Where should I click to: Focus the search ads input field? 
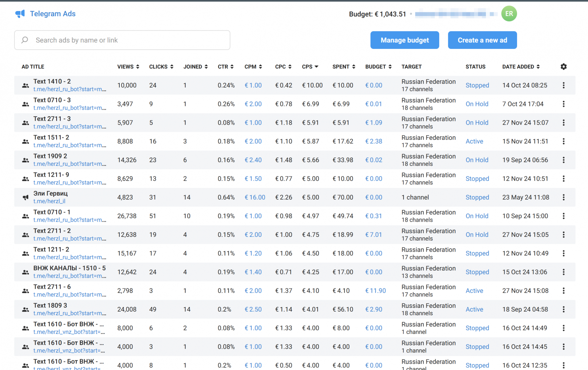pyautogui.click(x=129, y=40)
